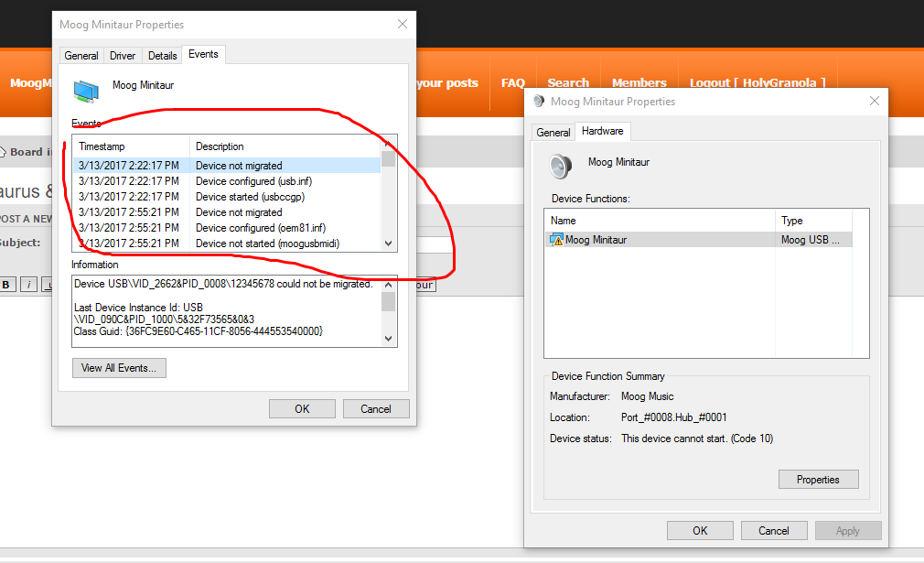Click the speaker icon in Hardware tab
The image size is (924, 563).
[x=561, y=166]
